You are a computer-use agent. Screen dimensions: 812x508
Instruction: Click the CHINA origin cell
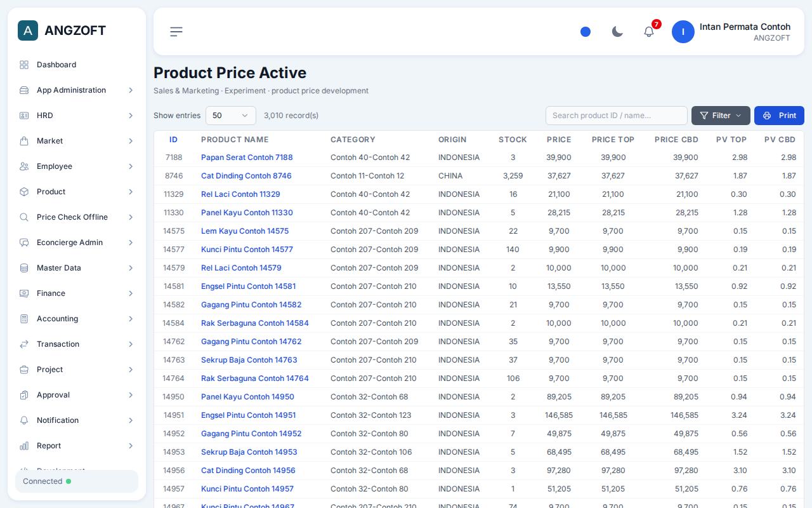pos(450,176)
